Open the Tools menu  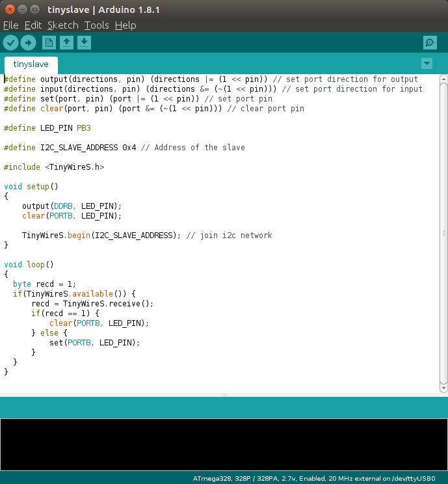click(x=97, y=25)
